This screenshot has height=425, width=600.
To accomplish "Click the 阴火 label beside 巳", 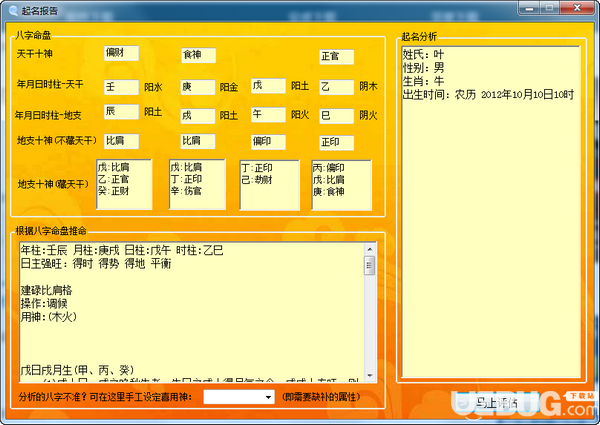I will click(368, 115).
